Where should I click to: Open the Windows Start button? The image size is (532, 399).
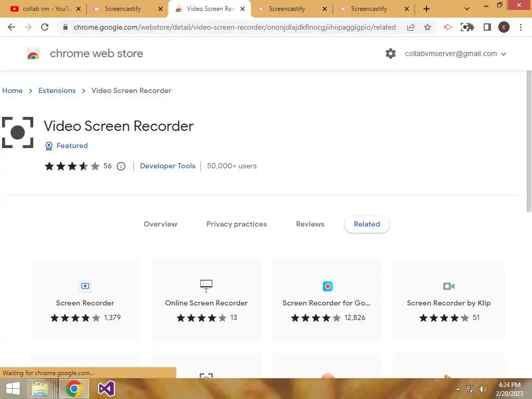[x=13, y=389]
